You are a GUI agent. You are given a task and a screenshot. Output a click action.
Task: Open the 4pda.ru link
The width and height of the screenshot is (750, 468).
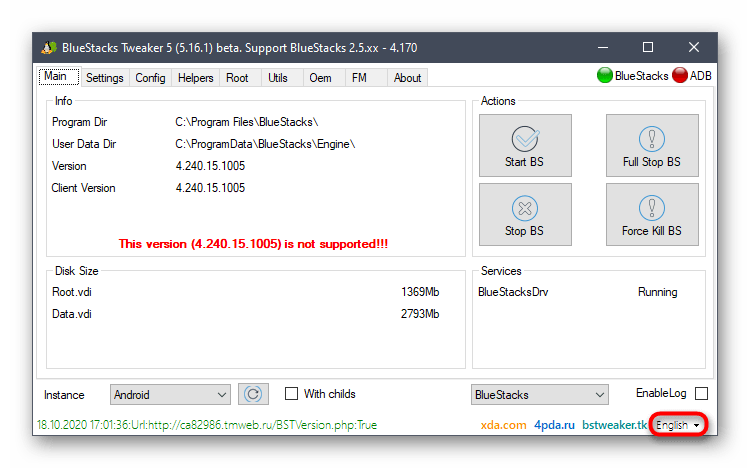[554, 425]
